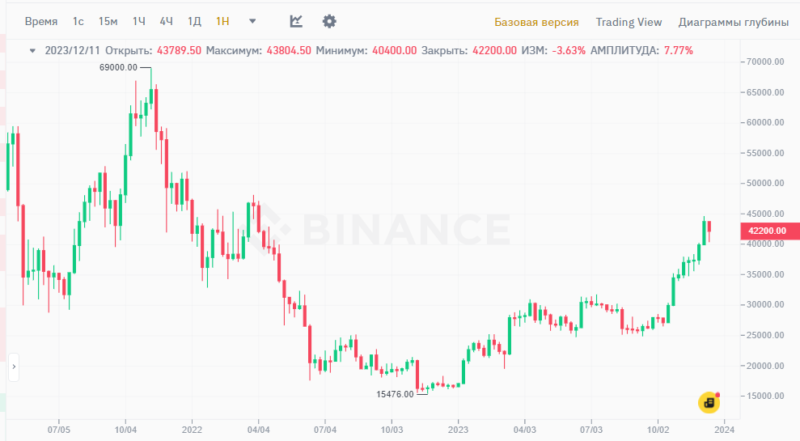Image resolution: width=800 pixels, height=441 pixels.
Task: Open the more time intervals dropdown
Action: point(252,21)
